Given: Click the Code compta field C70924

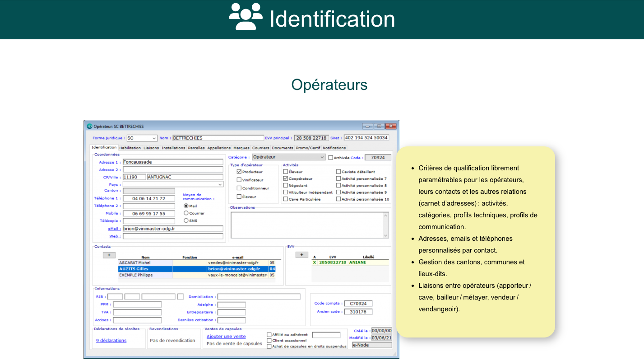Looking at the screenshot, I should pos(358,304).
